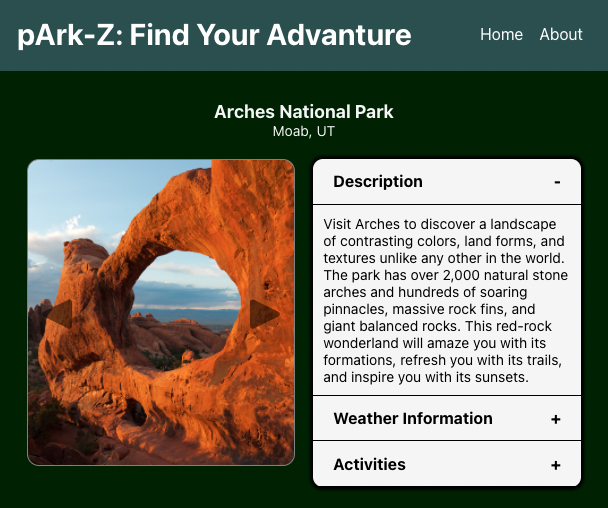Collapse the Description section minus icon
Screen dimensions: 608x508
click(557, 182)
